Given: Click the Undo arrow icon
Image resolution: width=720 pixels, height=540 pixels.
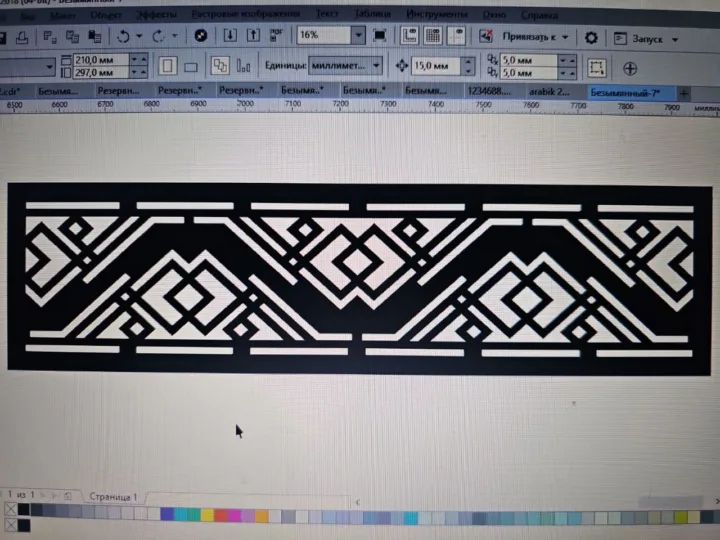Looking at the screenshot, I should point(123,36).
